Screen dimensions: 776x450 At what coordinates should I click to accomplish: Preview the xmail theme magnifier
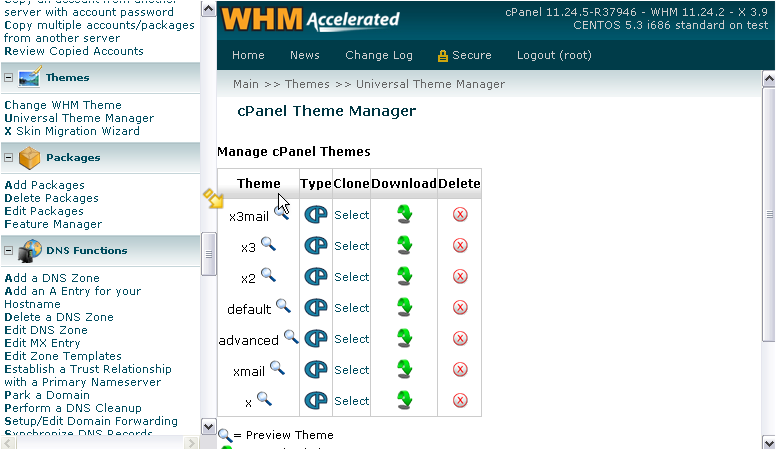pyautogui.click(x=278, y=368)
